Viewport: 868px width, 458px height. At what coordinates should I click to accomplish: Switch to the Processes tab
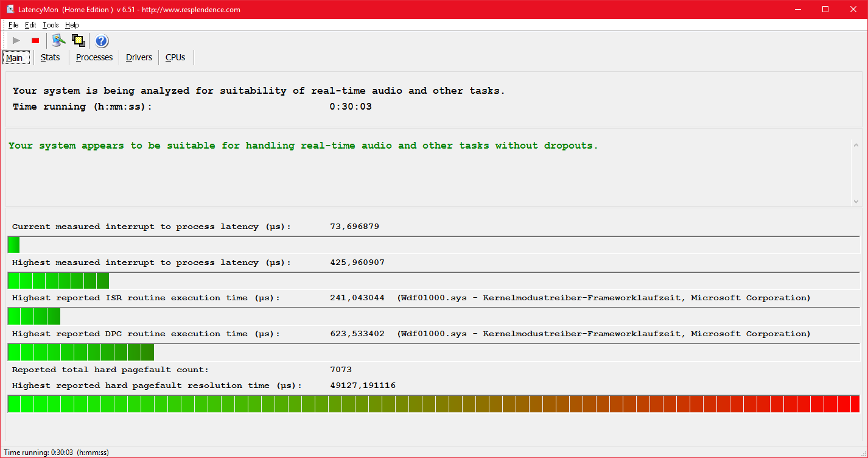coord(94,57)
